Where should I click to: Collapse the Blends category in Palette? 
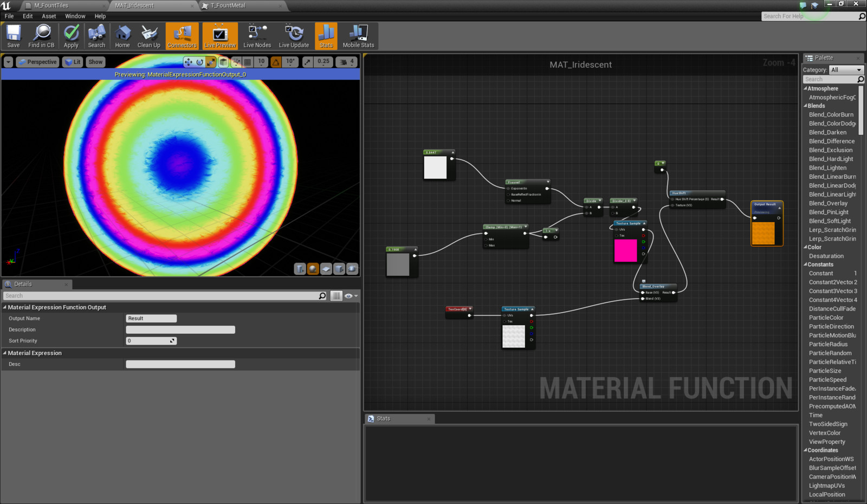click(x=805, y=106)
